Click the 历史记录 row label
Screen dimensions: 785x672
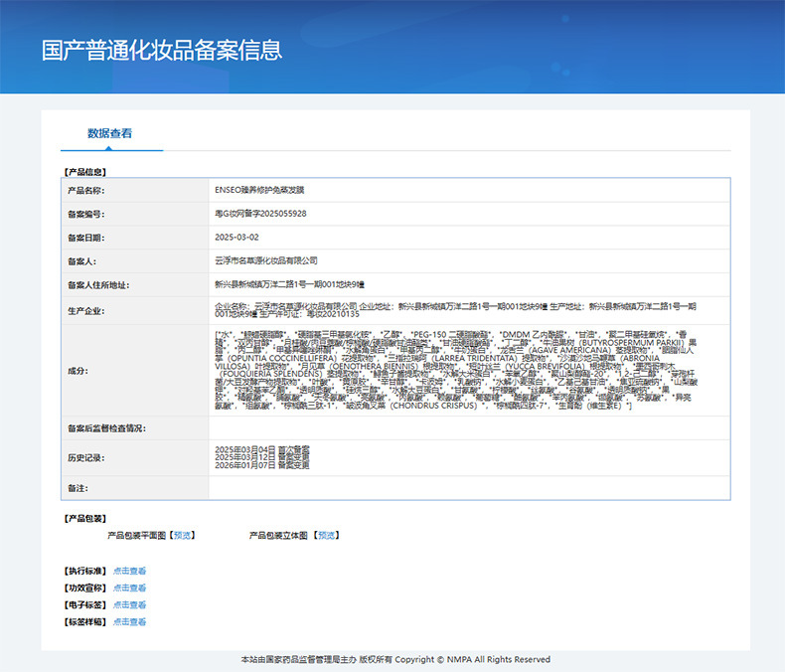(x=86, y=457)
